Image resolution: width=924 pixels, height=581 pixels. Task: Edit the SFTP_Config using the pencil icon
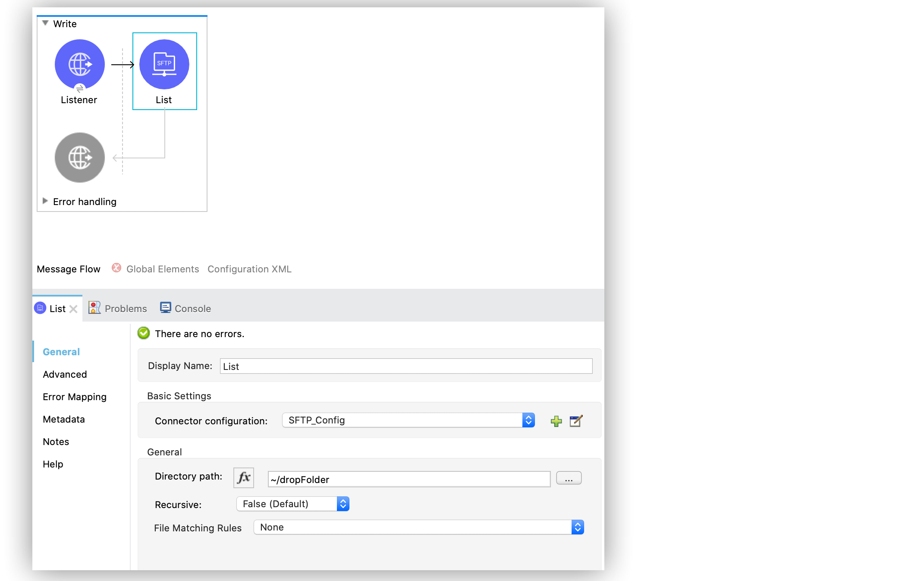pos(576,421)
